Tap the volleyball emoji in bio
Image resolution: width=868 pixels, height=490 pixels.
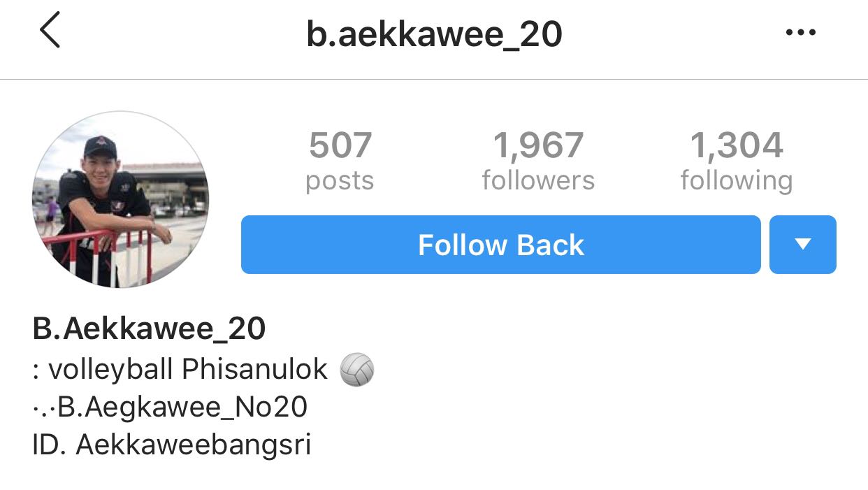[357, 369]
